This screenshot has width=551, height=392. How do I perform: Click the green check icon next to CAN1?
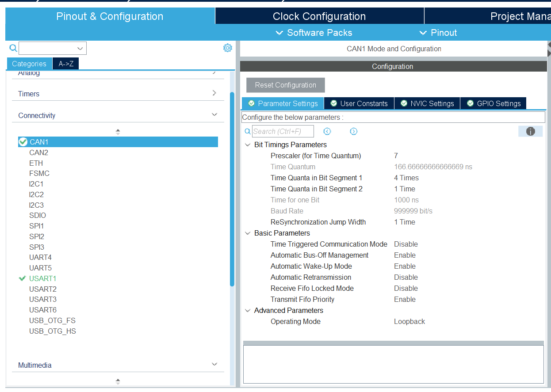23,142
